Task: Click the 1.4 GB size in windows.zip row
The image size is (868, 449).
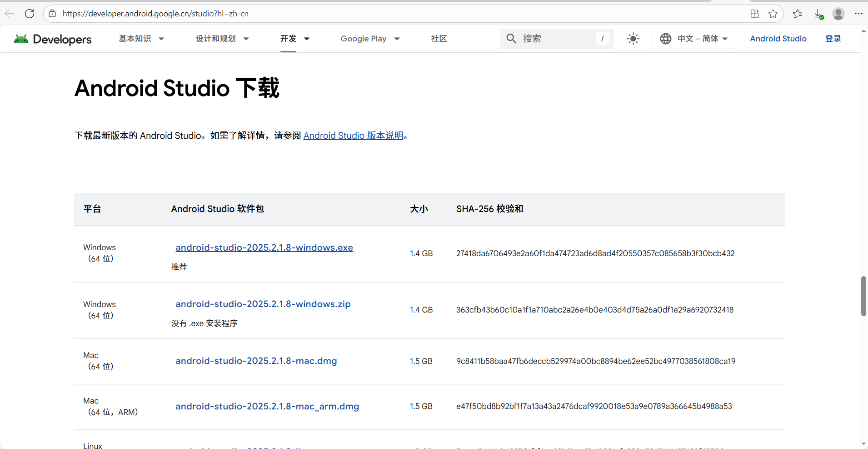Action: click(421, 310)
